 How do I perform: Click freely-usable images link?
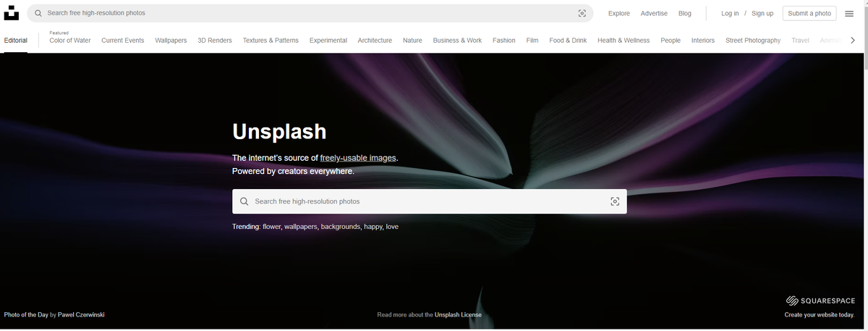click(x=358, y=158)
